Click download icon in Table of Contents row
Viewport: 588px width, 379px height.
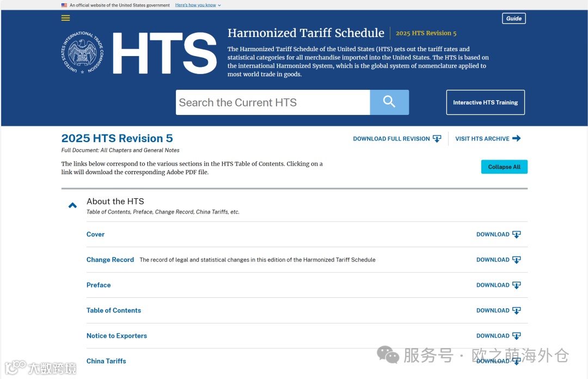(x=516, y=311)
